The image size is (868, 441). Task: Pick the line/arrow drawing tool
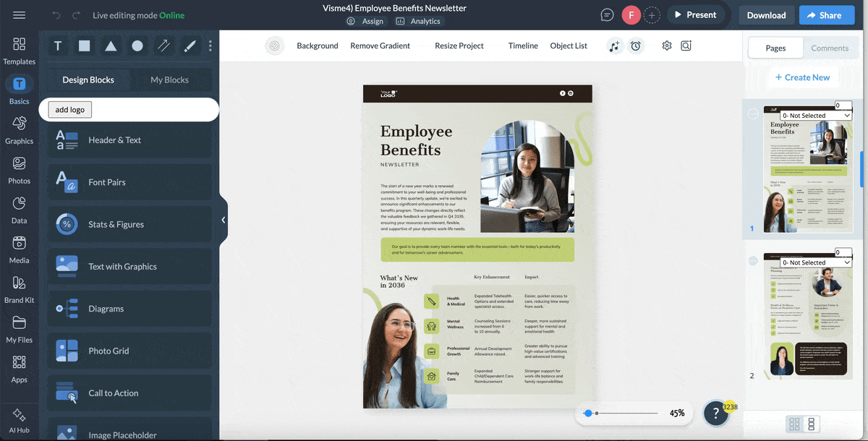click(x=163, y=46)
